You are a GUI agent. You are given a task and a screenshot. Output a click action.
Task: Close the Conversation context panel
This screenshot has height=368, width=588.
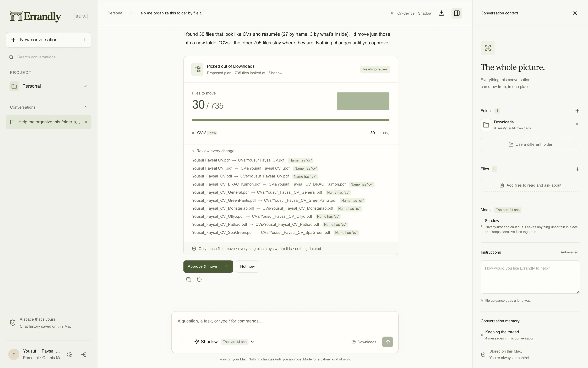(575, 13)
